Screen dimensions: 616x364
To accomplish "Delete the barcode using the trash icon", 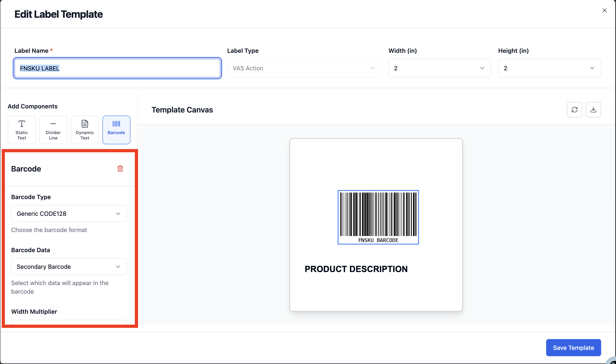I will tap(120, 169).
